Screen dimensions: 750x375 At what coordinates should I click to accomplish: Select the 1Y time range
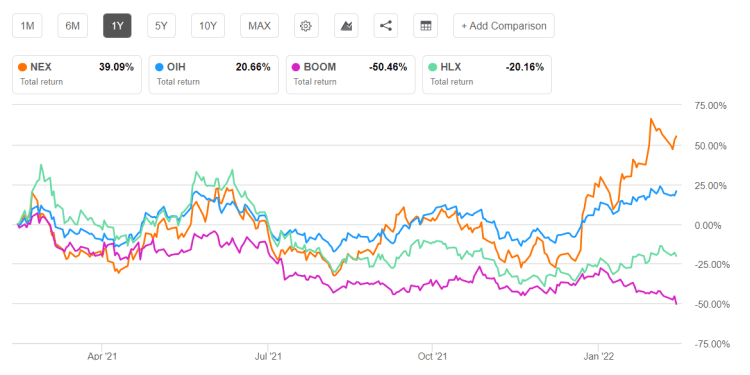117,26
